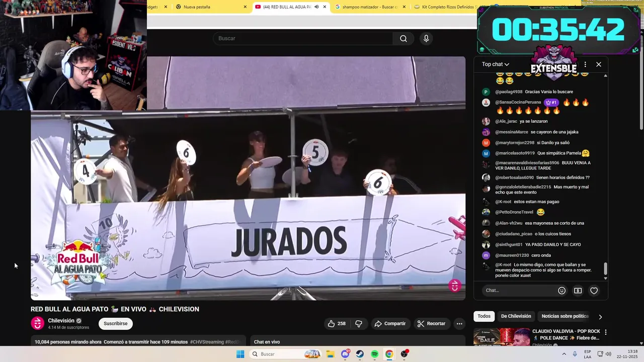Open the emoji picker in chat
The height and width of the screenshot is (362, 644).
coord(562,291)
